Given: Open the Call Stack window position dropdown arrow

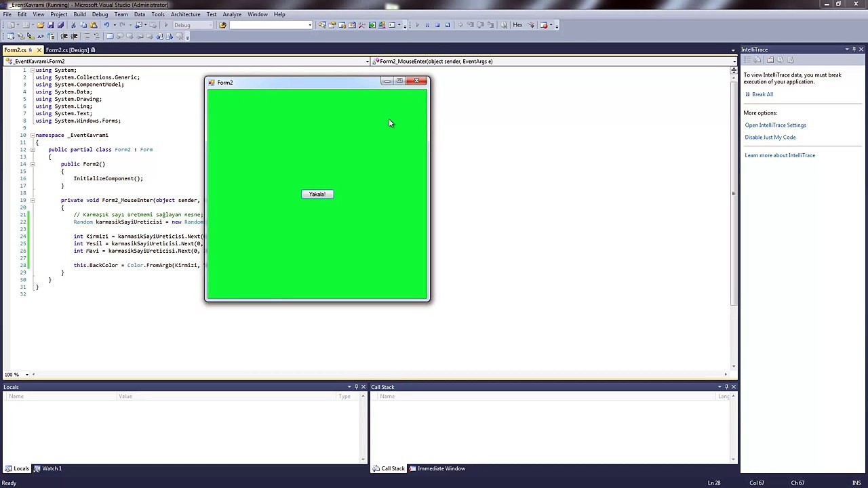Looking at the screenshot, I should pos(719,387).
